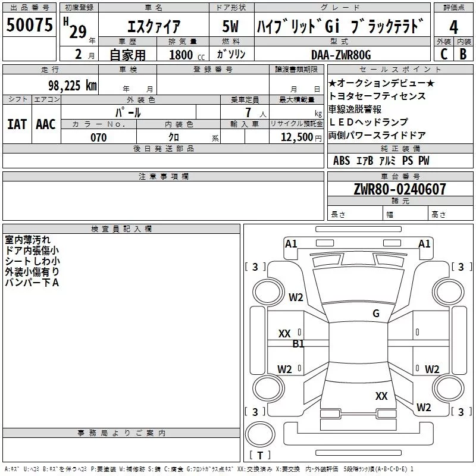Select exterior color パール

[x=128, y=112]
